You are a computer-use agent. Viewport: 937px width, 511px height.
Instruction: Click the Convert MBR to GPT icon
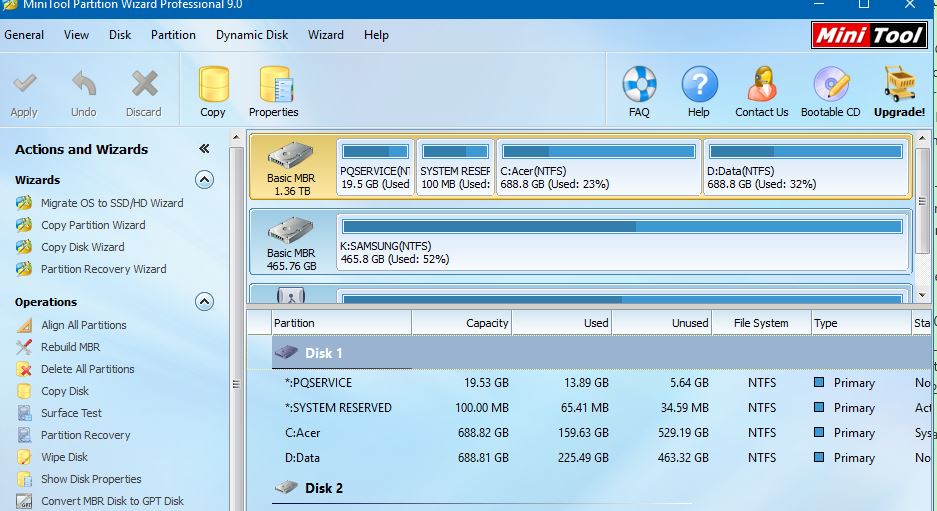pos(24,501)
